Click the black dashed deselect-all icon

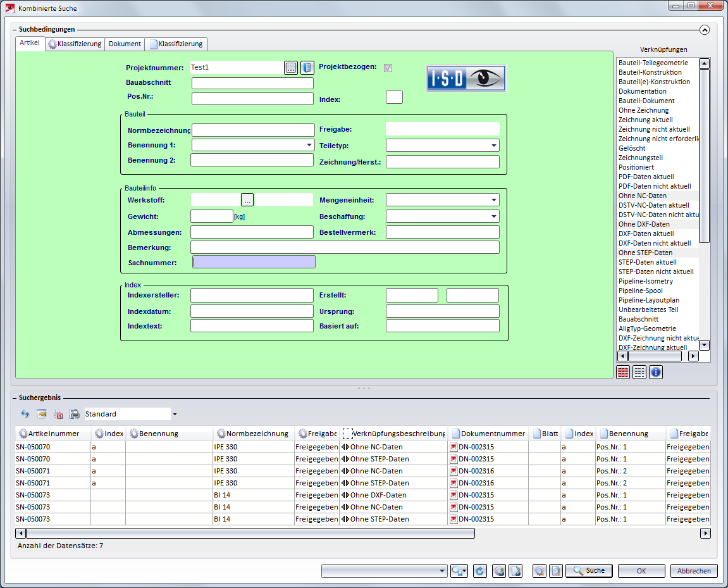(x=639, y=372)
